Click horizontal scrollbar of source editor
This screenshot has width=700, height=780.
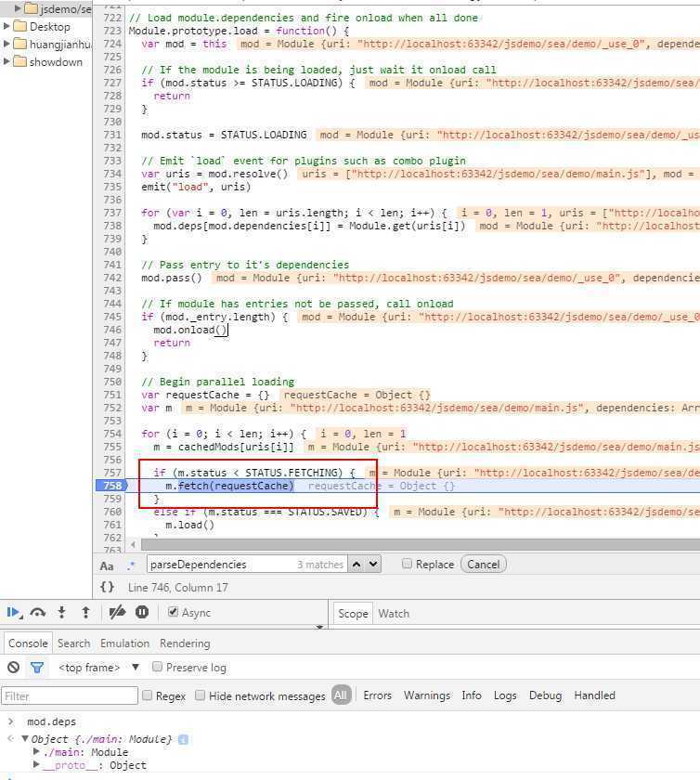[x=421, y=544]
